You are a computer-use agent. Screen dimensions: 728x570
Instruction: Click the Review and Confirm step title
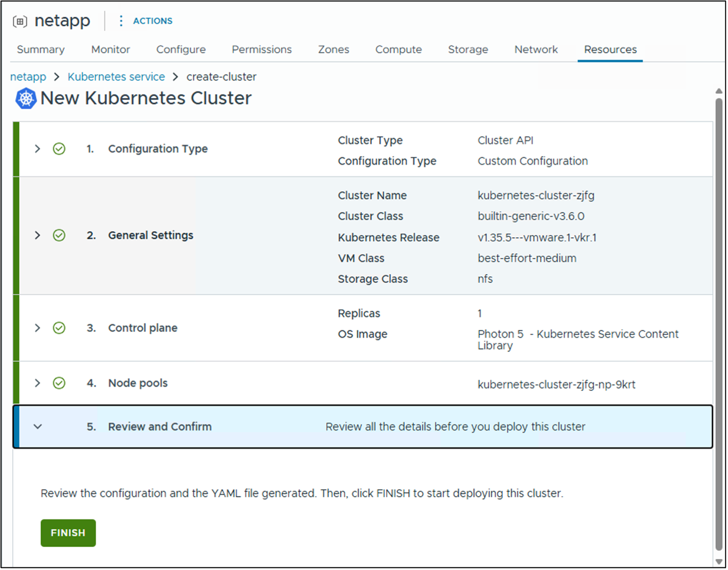click(160, 426)
